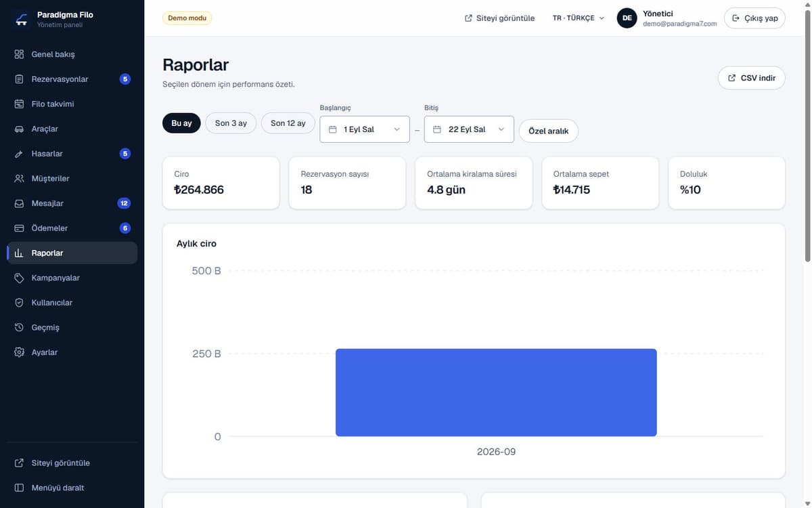Click the 4.8 gün average duration value
812x508 pixels.
446,190
